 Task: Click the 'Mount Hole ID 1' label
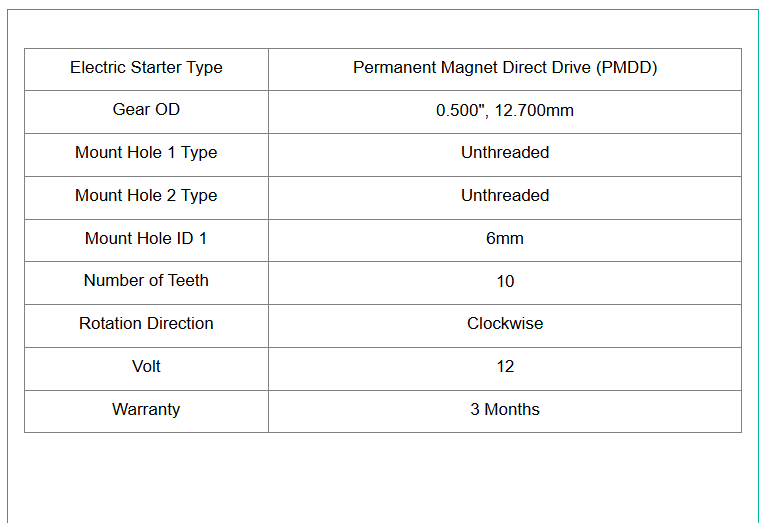146,239
